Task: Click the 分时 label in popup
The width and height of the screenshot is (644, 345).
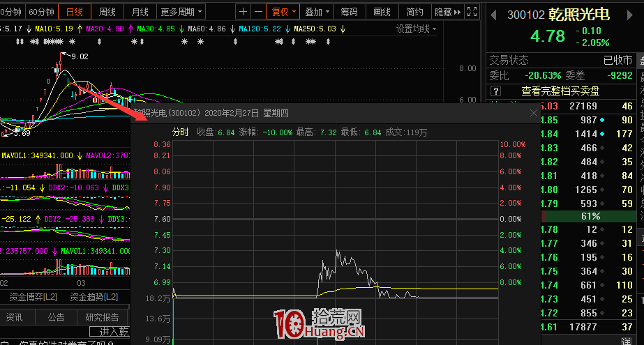Action: coord(180,132)
